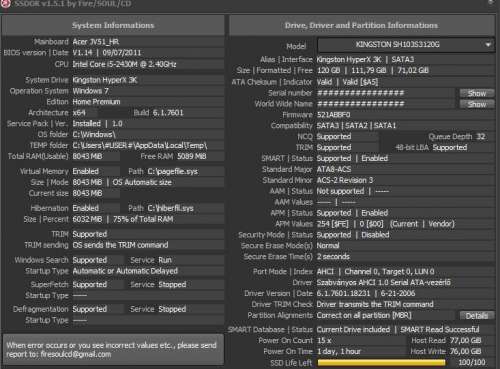Image resolution: width=500 pixels, height=369 pixels.
Task: Select Defragmentation Service value Stopped
Action: pyautogui.click(x=172, y=309)
